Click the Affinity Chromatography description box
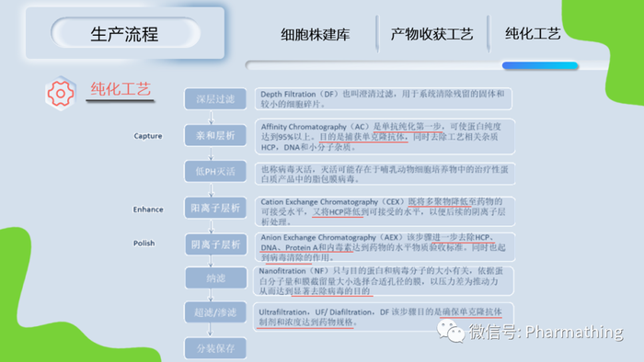This screenshot has height=362, width=644. (x=385, y=137)
